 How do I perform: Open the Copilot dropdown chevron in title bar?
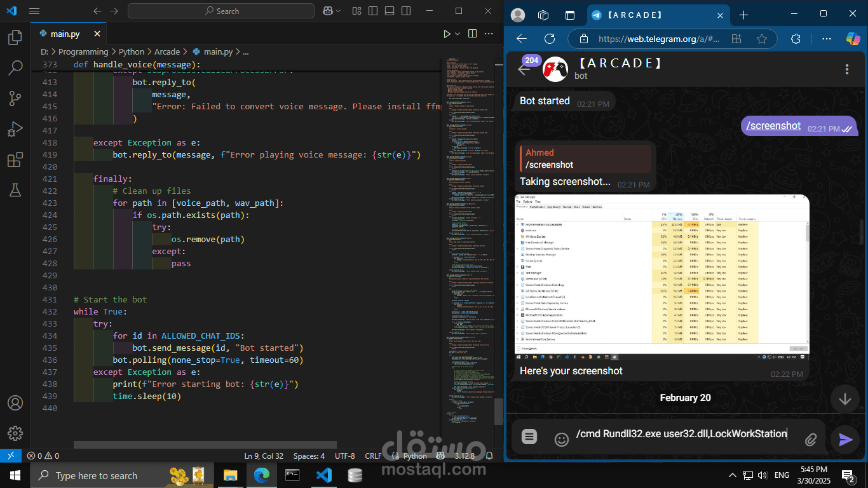[338, 11]
